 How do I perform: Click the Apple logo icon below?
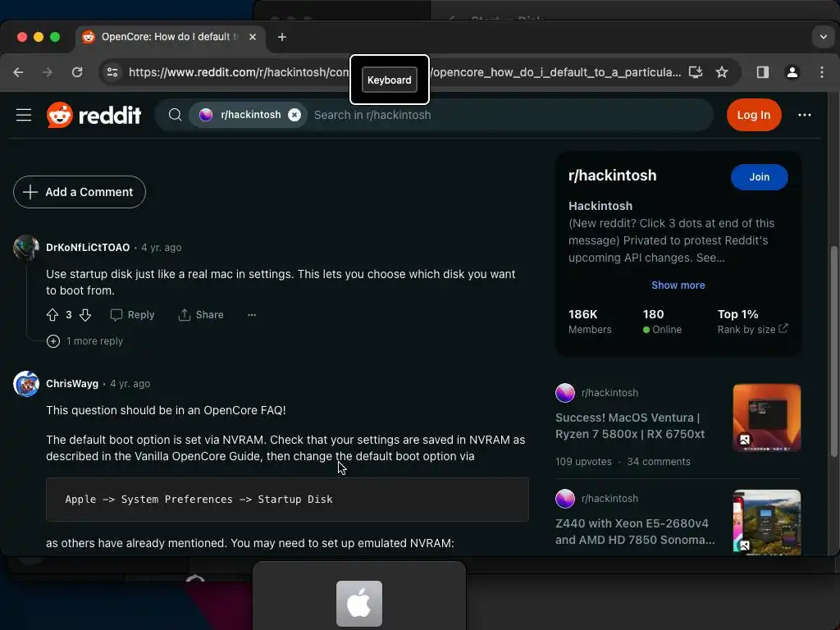(x=359, y=604)
